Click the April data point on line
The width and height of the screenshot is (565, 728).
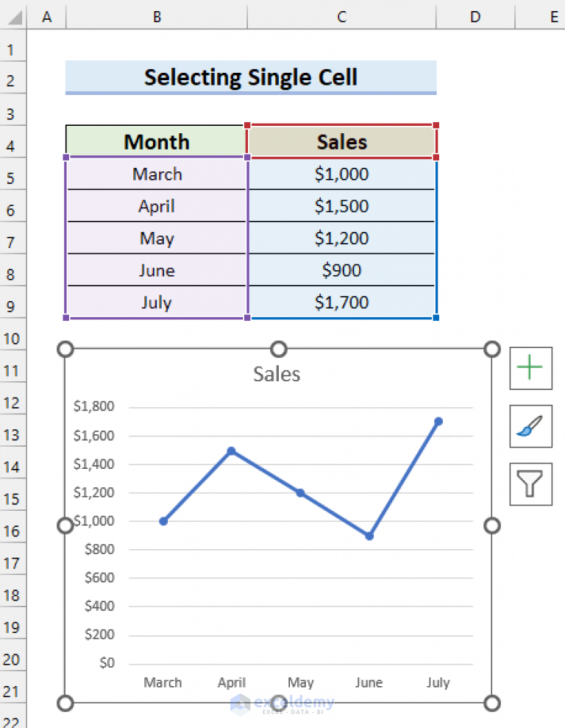pos(232,450)
